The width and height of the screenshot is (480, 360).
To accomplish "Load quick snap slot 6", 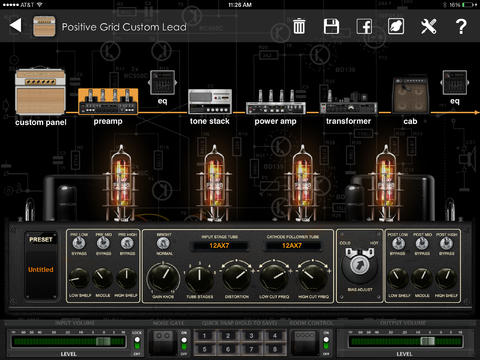I will coord(228,349).
